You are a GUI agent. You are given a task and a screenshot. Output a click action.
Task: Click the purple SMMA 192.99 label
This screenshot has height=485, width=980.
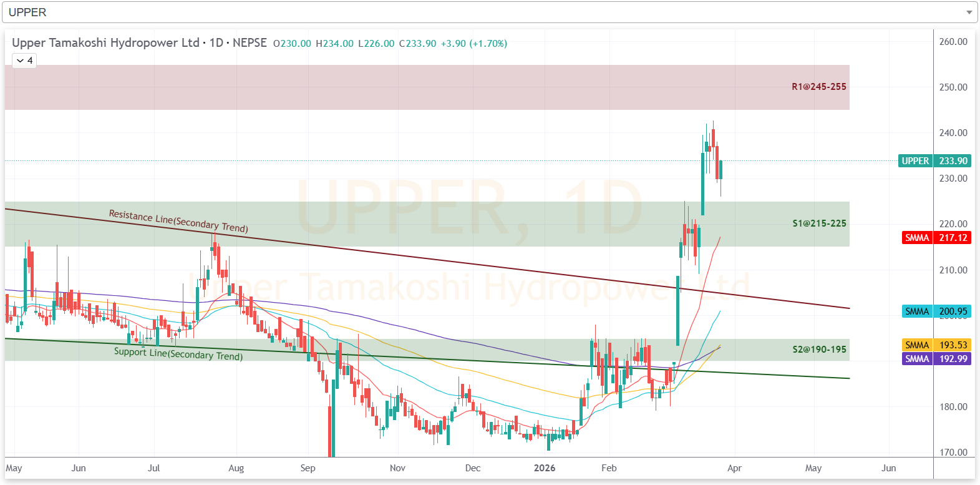click(936, 359)
